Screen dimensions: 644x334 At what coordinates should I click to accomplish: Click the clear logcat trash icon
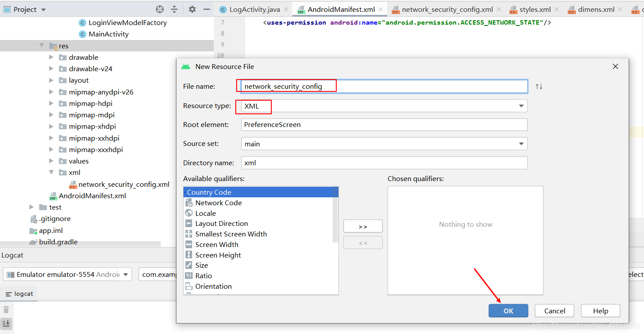[x=6, y=310]
